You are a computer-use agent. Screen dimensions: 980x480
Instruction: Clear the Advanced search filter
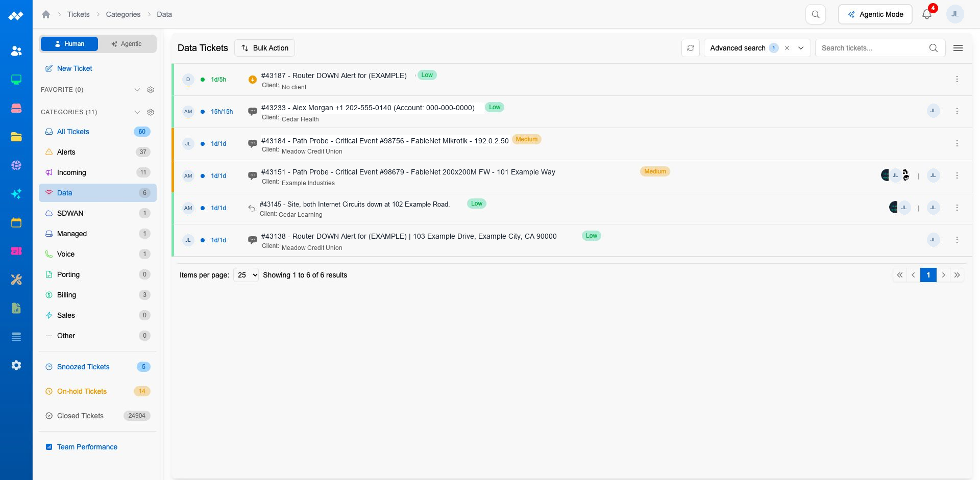pyautogui.click(x=787, y=48)
